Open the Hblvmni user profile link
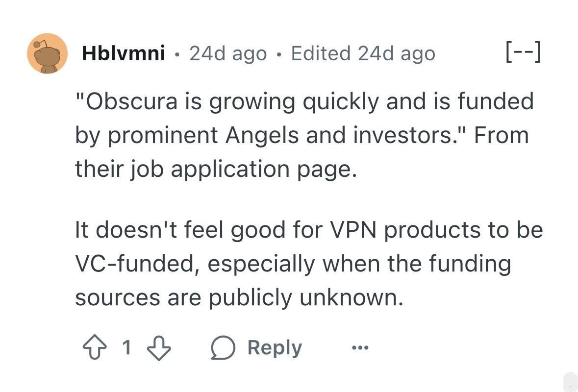This screenshot has height=392, width=578. (123, 53)
